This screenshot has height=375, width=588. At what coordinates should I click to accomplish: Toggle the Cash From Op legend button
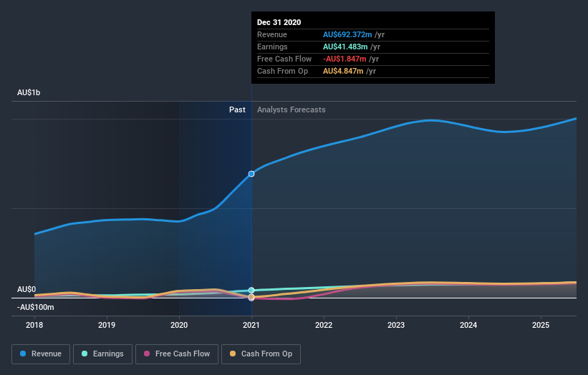[261, 354]
